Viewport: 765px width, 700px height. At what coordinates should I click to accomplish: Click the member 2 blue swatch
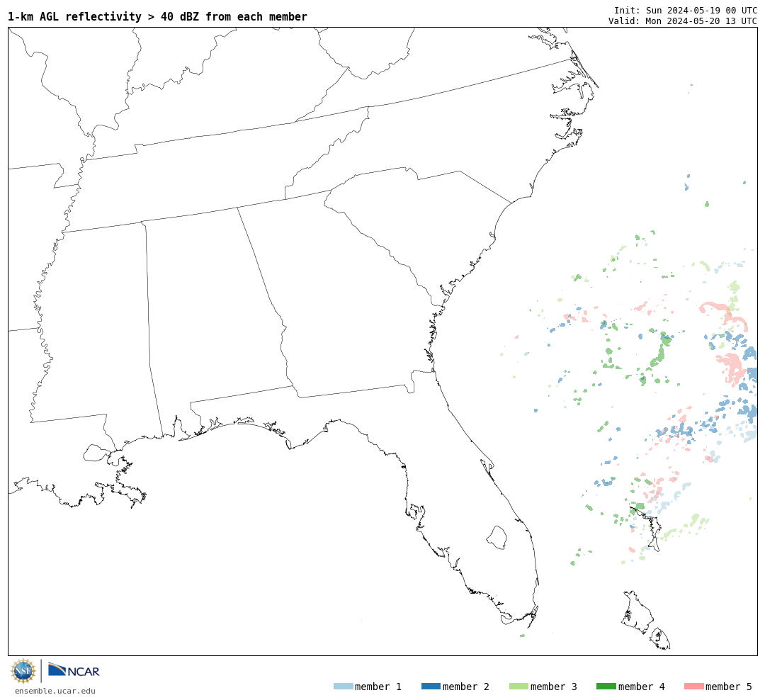(x=431, y=686)
